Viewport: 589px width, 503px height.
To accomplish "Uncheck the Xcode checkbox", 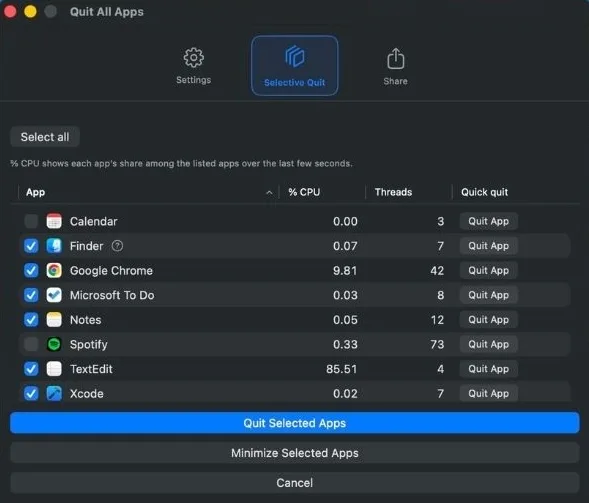I will click(x=31, y=394).
